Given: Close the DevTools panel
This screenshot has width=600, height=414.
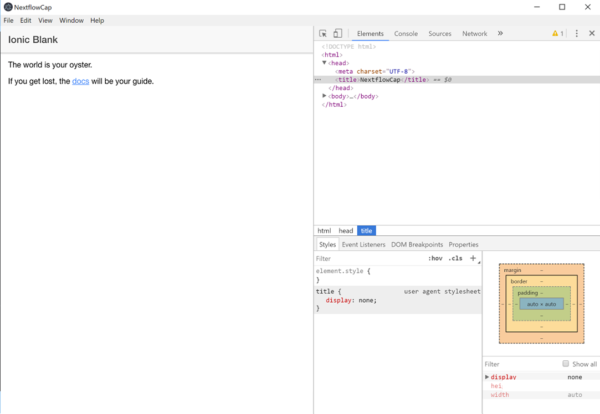Looking at the screenshot, I should pos(592,34).
